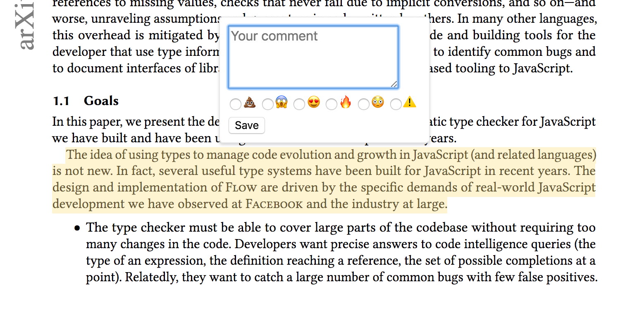The image size is (644, 316).
Task: Select the warning sign emoji radio button
Action: click(396, 104)
